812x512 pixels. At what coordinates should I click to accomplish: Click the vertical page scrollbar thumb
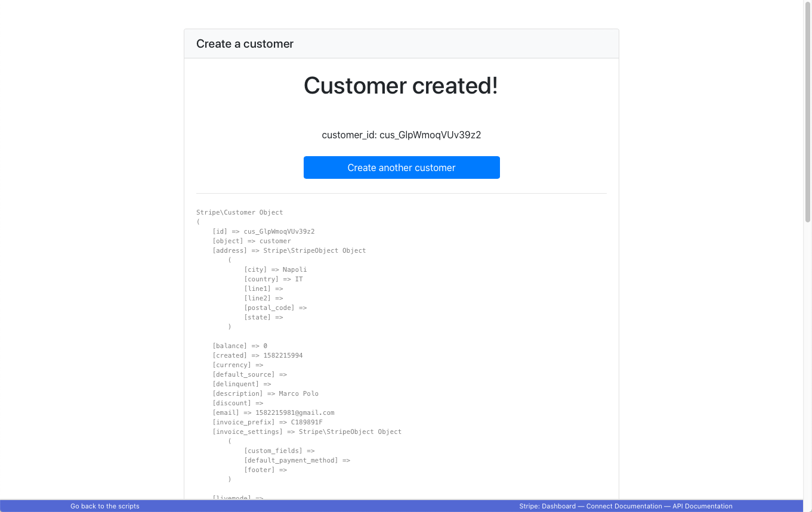(x=807, y=113)
